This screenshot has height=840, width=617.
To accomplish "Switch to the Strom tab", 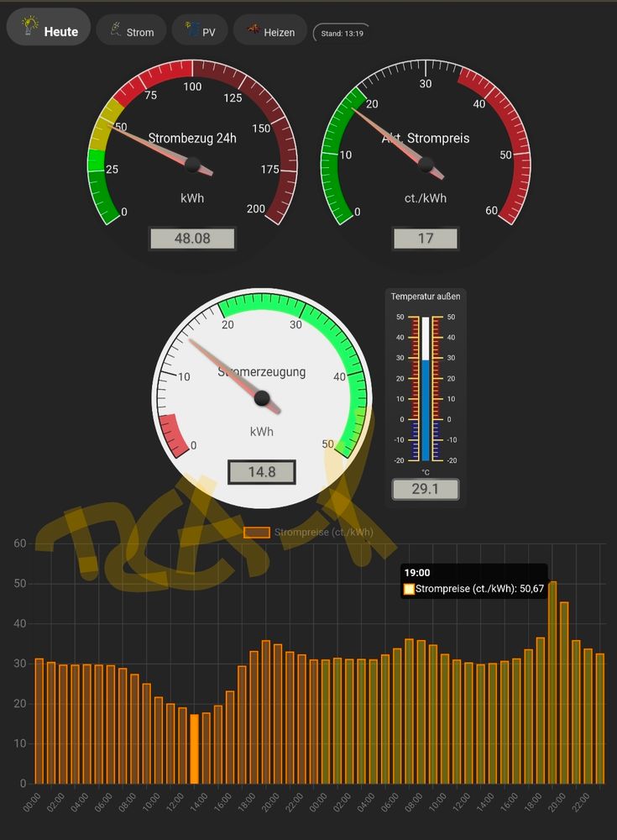I will point(132,30).
